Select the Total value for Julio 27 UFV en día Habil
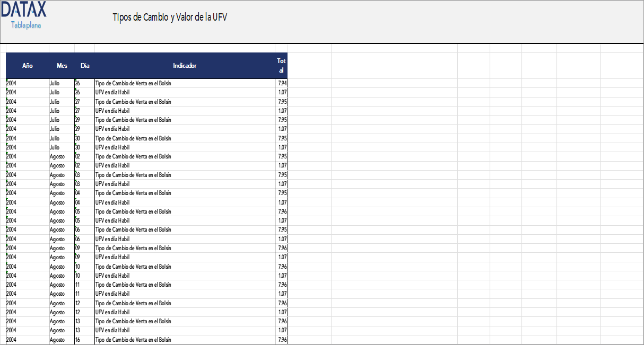The image size is (644, 345). tap(282, 111)
